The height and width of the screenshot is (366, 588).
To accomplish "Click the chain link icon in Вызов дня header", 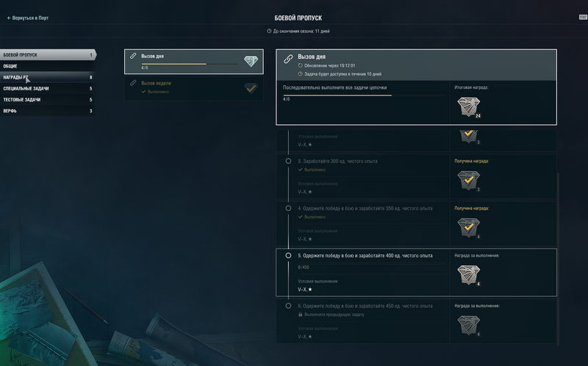I will 288,59.
